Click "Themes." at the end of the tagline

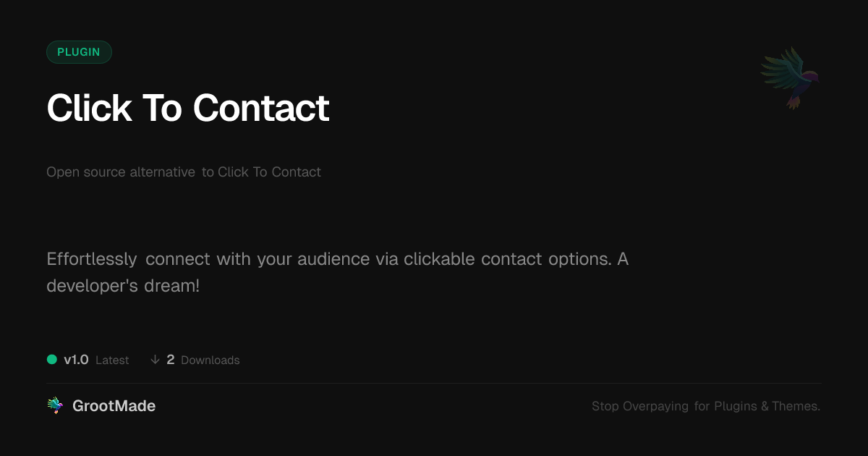(796, 406)
